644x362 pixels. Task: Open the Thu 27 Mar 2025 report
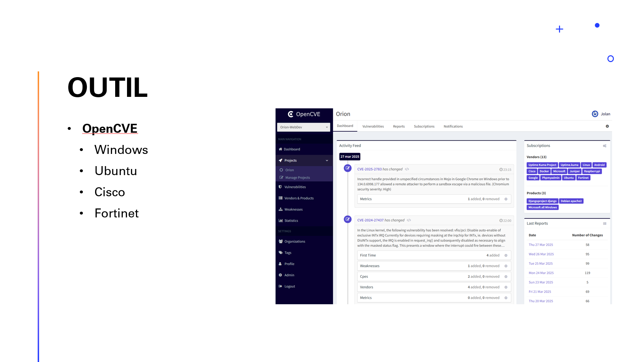coord(541,245)
